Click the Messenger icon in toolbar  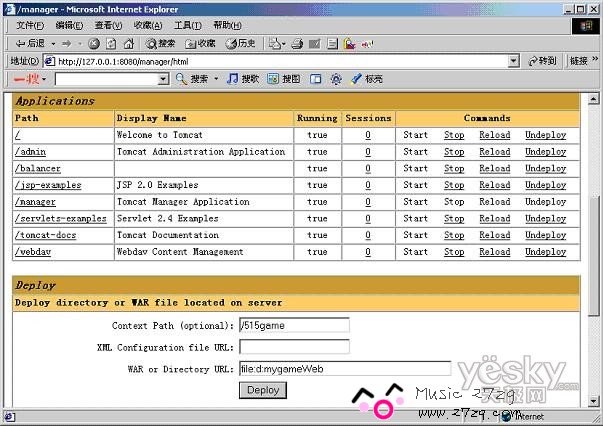tap(350, 44)
